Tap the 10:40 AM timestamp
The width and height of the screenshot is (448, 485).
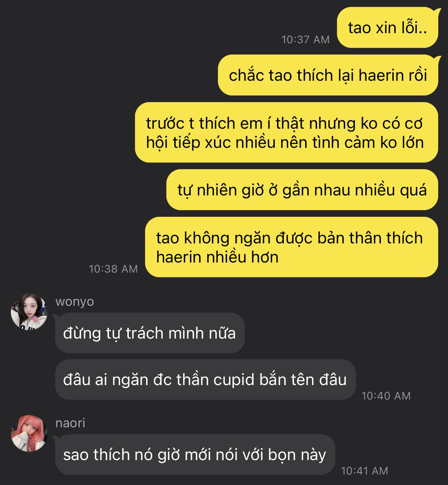[x=386, y=396]
